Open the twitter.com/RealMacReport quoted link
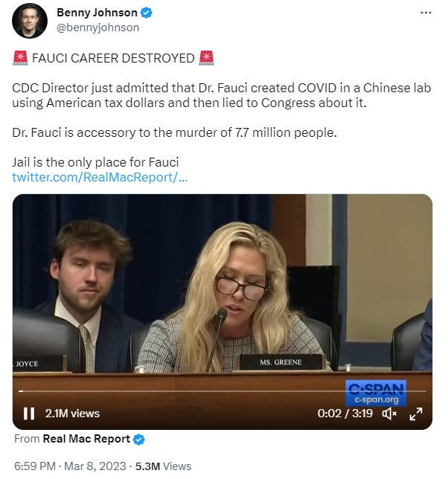Viewport: 448px width, 479px height. point(100,177)
